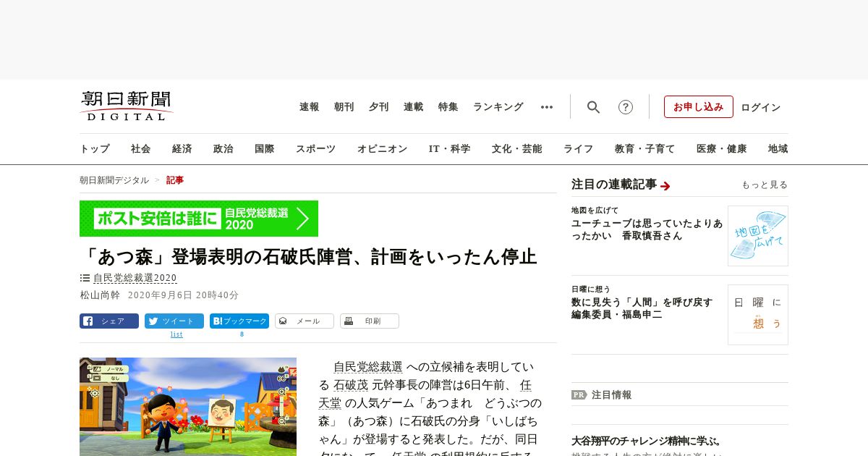Viewport: 868px width, 456px height.
Task: Go to the ライフ section tab
Action: tap(579, 148)
